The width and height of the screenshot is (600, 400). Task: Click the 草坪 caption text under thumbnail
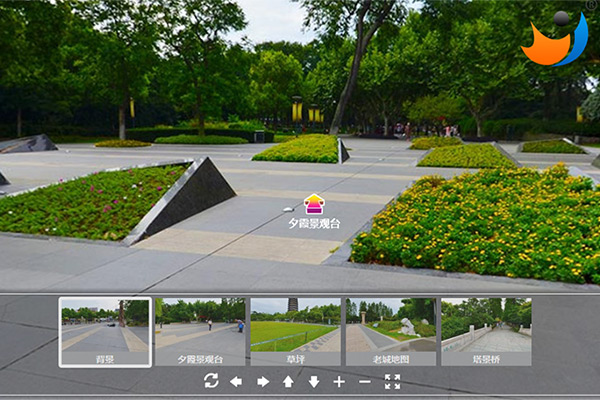(295, 358)
